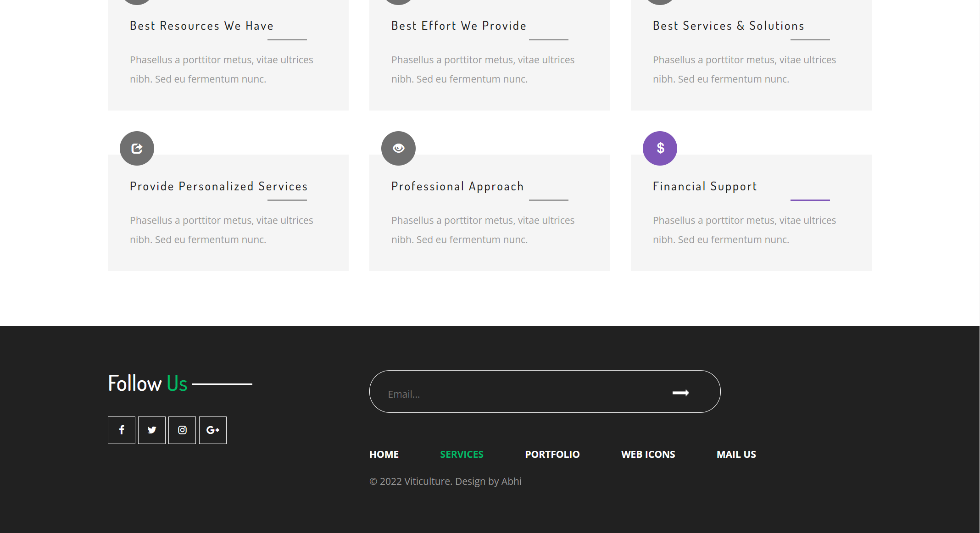Open the WEB ICONS page

pos(648,454)
